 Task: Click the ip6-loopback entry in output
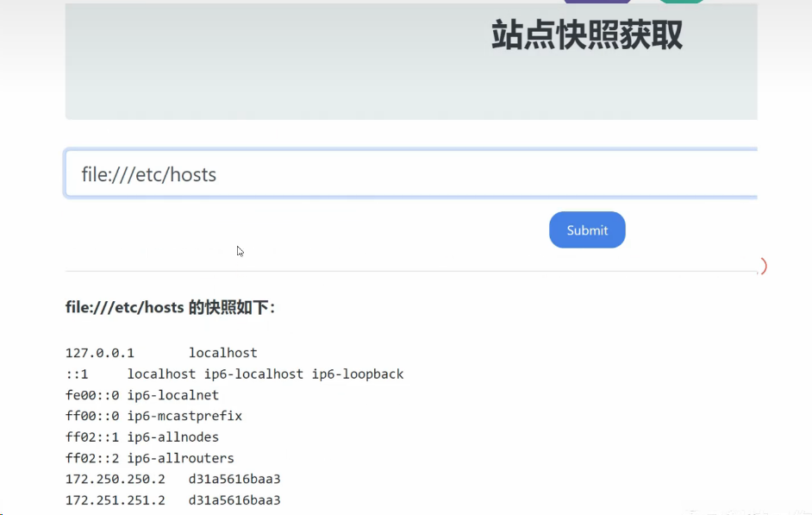[x=358, y=374]
